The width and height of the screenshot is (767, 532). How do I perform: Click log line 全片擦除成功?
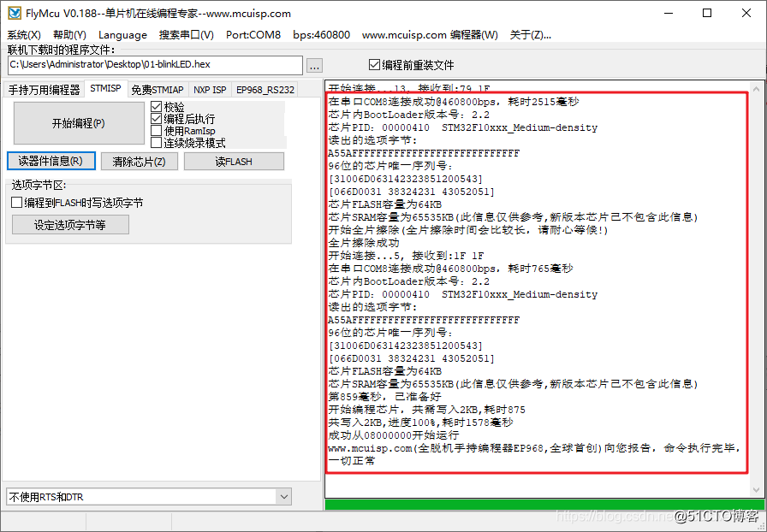(x=364, y=243)
